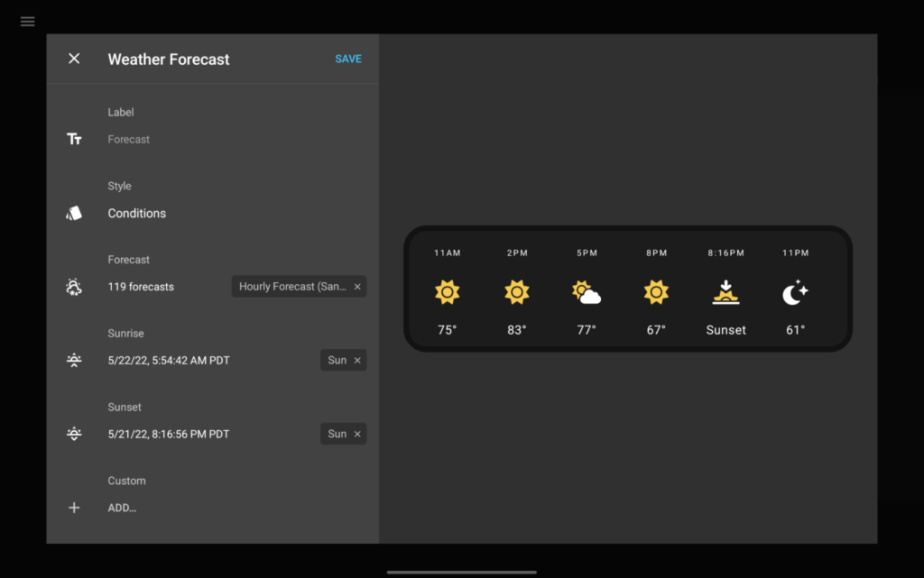Open the Conditions style selector
The height and width of the screenshot is (578, 924).
(x=137, y=214)
